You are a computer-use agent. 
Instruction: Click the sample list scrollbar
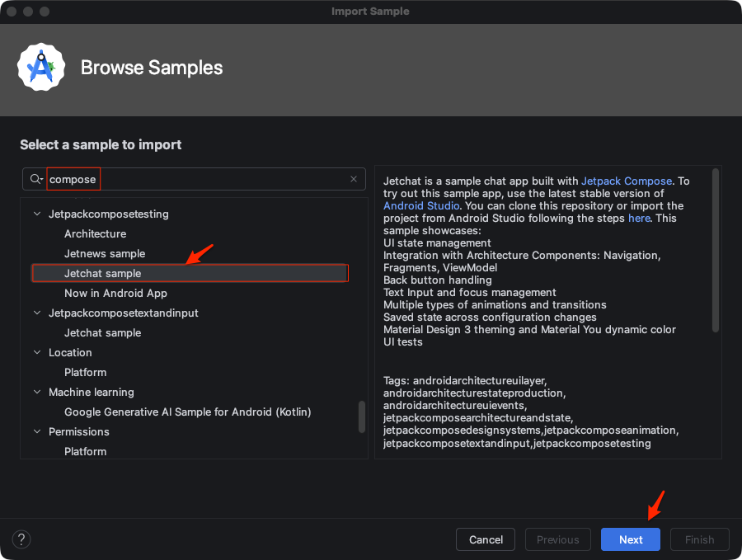point(362,416)
